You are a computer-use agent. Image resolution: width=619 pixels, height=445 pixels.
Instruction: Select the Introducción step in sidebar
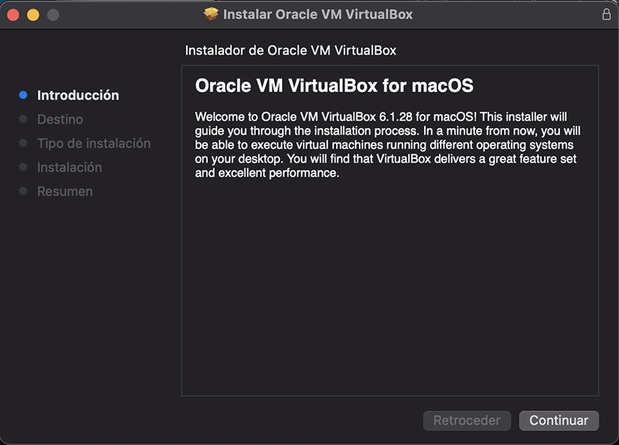78,95
